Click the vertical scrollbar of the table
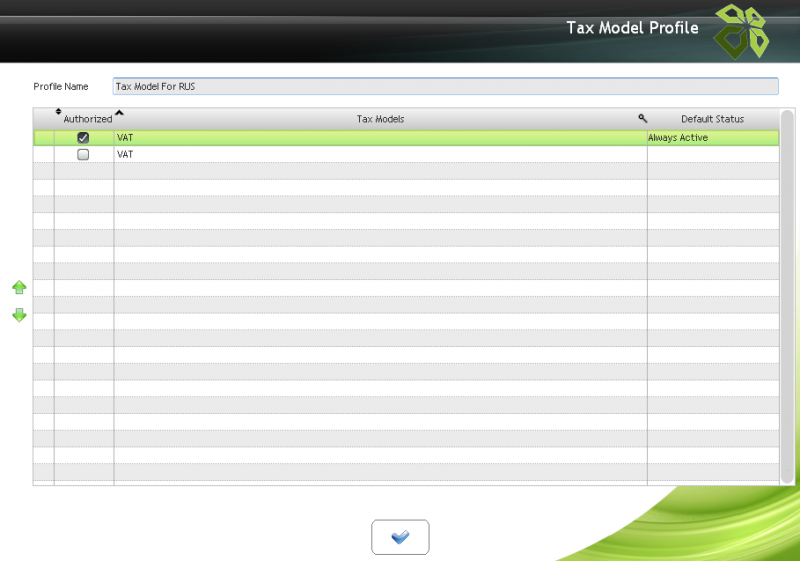The width and height of the screenshot is (800, 561). pos(787,296)
